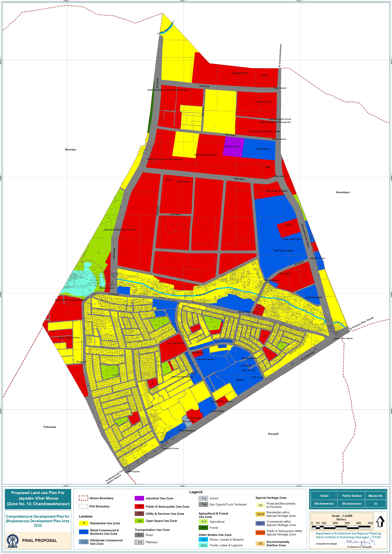
Task: Click the 'ESI Hospital' label
Action: [285, 274]
